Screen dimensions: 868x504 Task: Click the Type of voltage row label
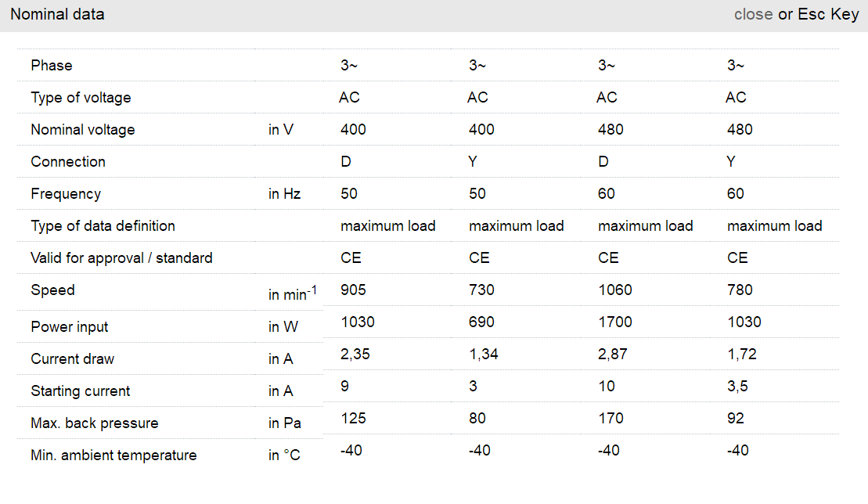(81, 98)
